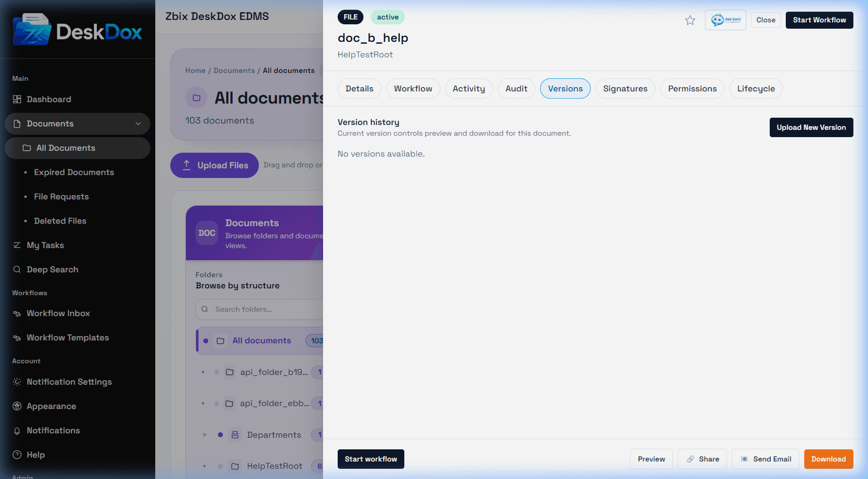This screenshot has height=479, width=868.
Task: Open Expired Documents in sidebar
Action: pos(74,172)
